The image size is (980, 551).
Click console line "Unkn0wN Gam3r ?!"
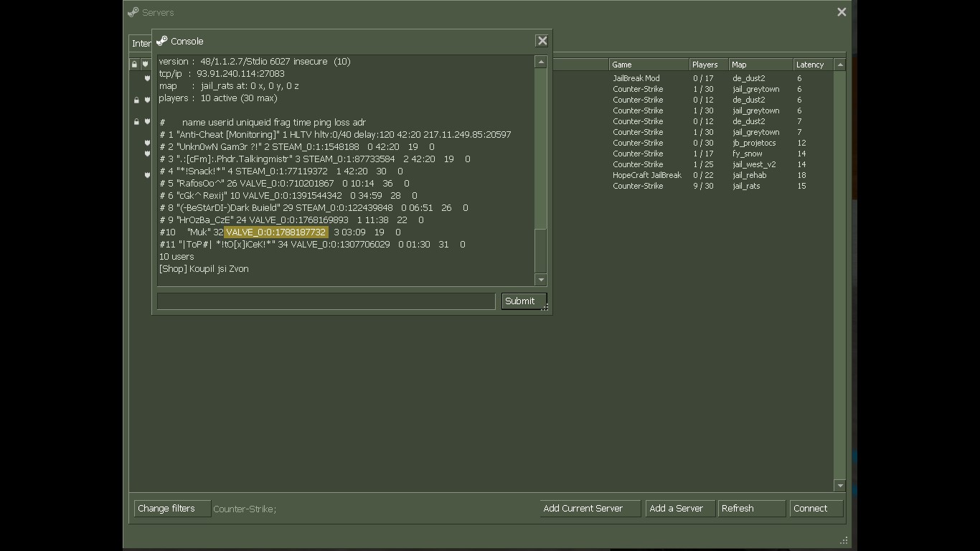tap(296, 147)
